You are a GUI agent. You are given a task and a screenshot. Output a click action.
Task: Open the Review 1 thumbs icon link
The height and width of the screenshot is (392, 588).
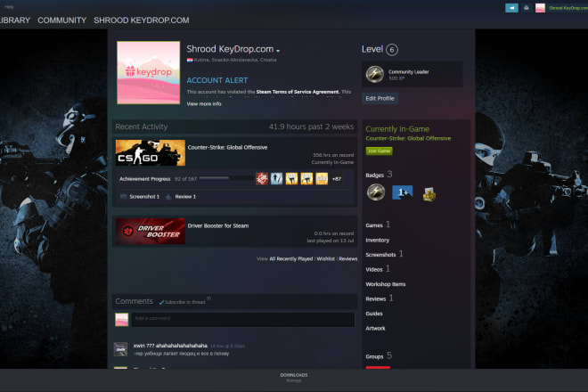coord(168,197)
